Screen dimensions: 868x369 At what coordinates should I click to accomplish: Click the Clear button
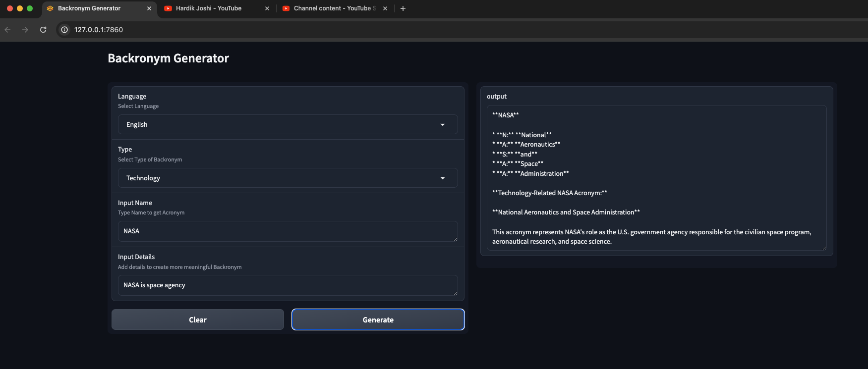[198, 319]
